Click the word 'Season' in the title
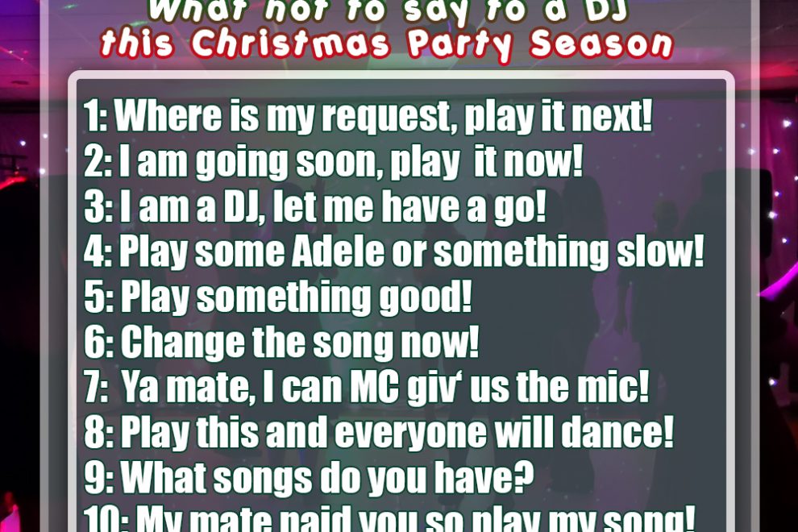 point(601,44)
